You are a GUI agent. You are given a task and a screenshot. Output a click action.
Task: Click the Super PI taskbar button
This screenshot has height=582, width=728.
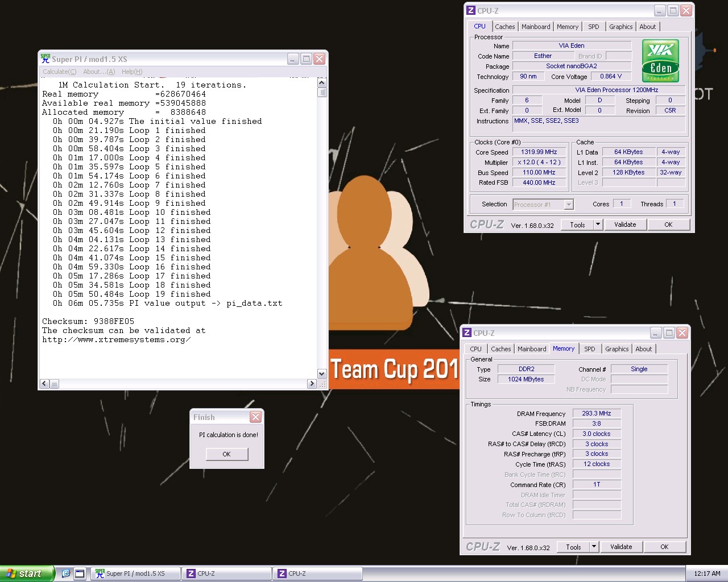click(x=136, y=573)
